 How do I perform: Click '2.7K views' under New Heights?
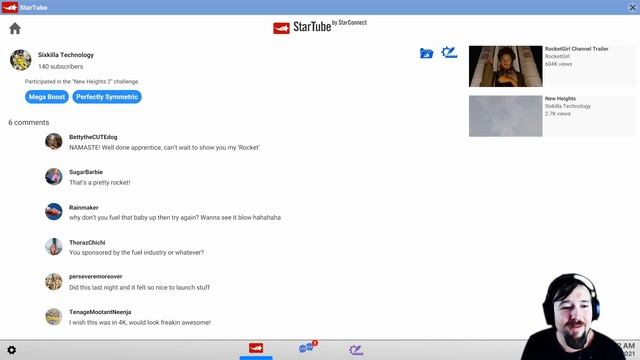pyautogui.click(x=558, y=113)
